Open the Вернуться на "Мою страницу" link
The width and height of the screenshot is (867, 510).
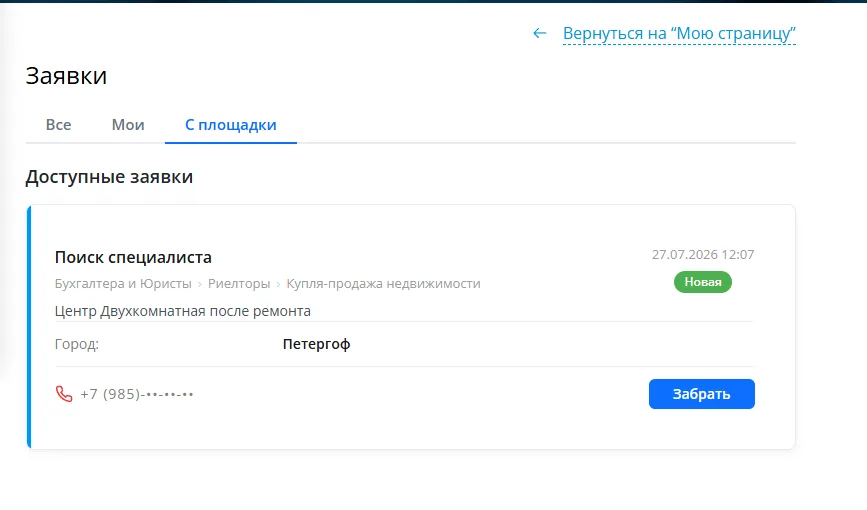coord(679,34)
